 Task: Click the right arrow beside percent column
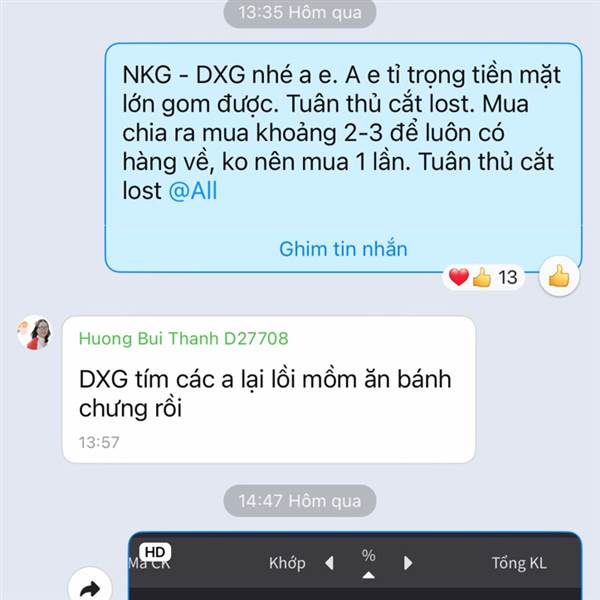408,563
